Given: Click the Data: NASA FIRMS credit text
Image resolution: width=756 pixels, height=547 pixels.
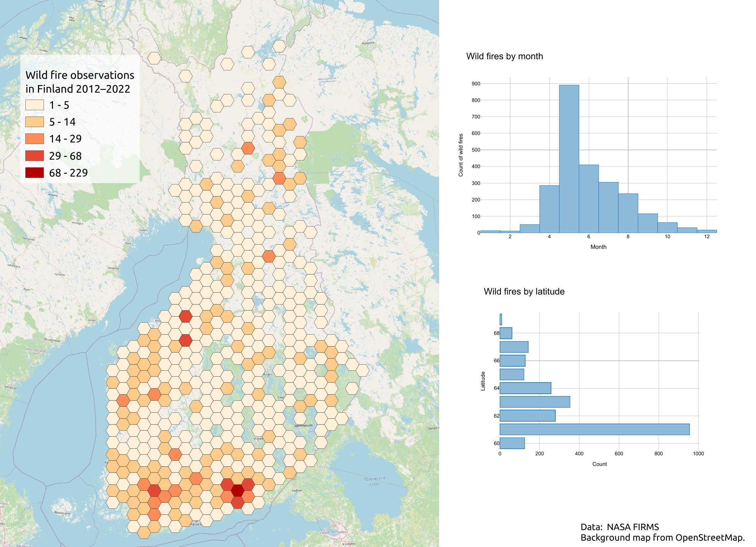Looking at the screenshot, I should coord(620,527).
